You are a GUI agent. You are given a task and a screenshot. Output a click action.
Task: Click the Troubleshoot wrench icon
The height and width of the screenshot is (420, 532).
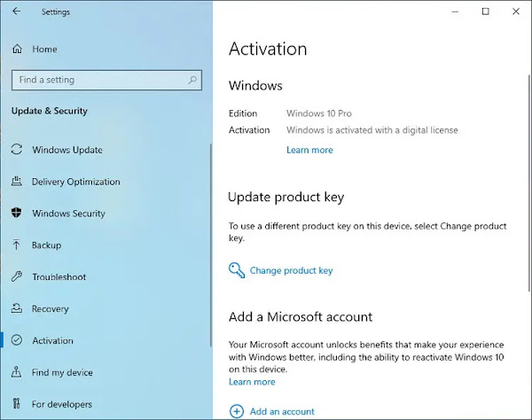[x=17, y=276]
